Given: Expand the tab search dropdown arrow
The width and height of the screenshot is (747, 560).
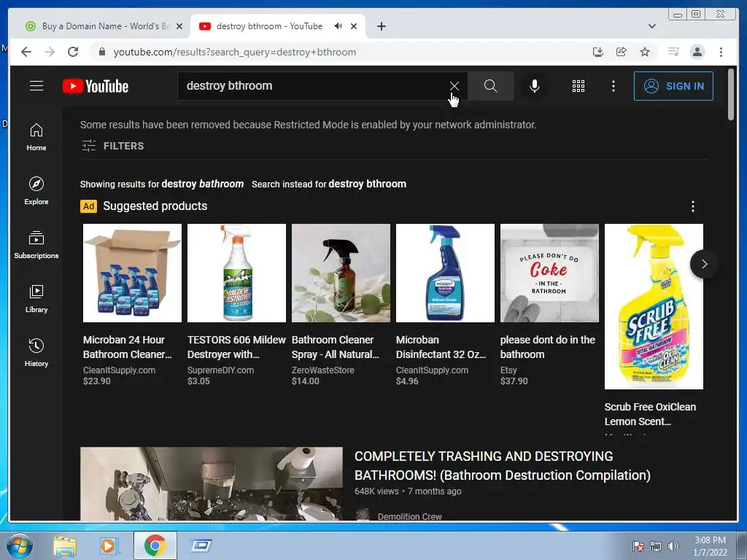Looking at the screenshot, I should click(651, 26).
